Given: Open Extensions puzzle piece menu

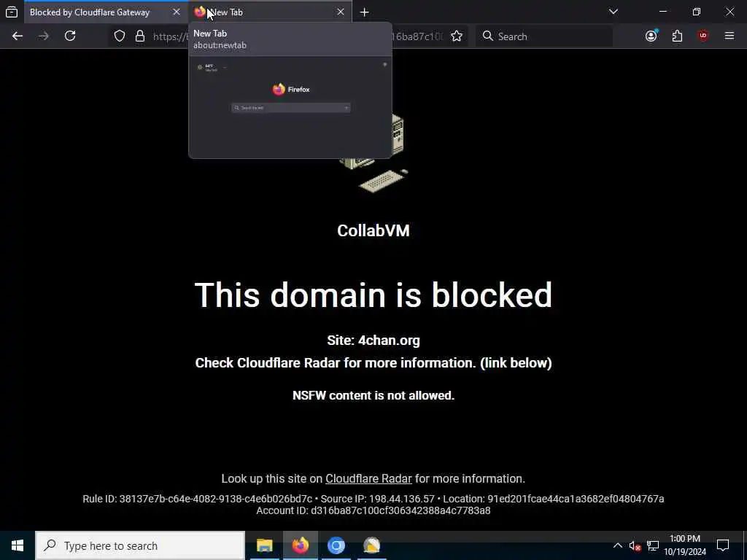Looking at the screenshot, I should pyautogui.click(x=677, y=36).
